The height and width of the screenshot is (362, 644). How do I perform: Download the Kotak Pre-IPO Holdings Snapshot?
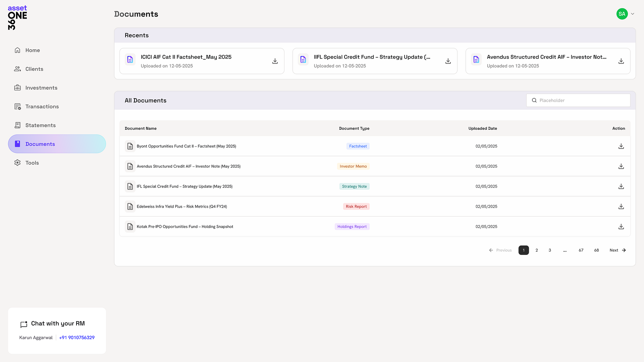coord(621,226)
